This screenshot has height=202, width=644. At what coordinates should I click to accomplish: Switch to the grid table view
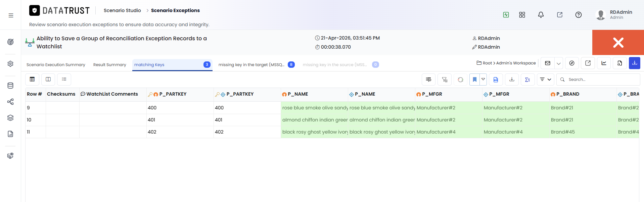[x=32, y=79]
